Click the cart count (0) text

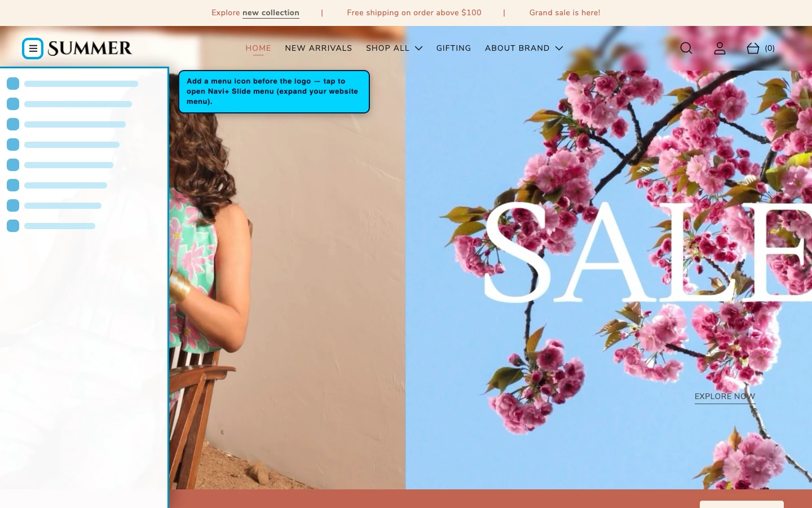(770, 49)
